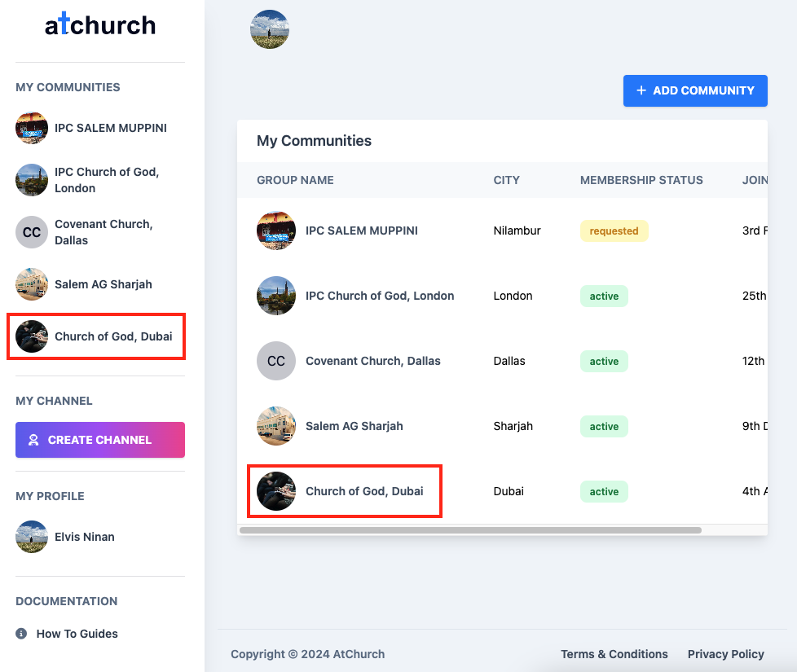This screenshot has width=797, height=672.
Task: Click the Group Name column header
Action: point(295,180)
